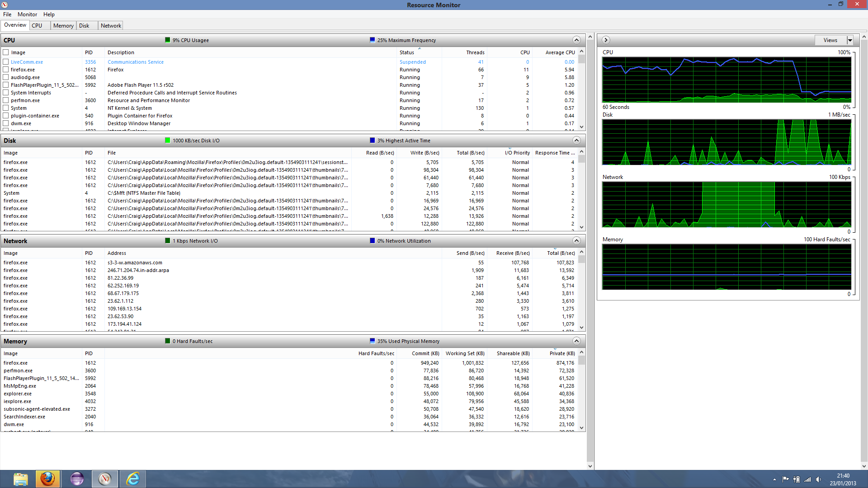Open Internet Explorer from the taskbar
This screenshot has width=868, height=488.
click(132, 479)
